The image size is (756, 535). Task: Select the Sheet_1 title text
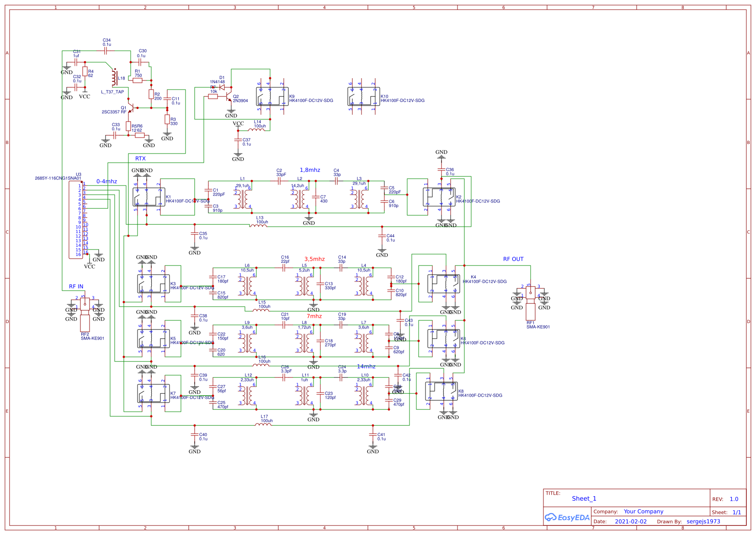(585, 498)
